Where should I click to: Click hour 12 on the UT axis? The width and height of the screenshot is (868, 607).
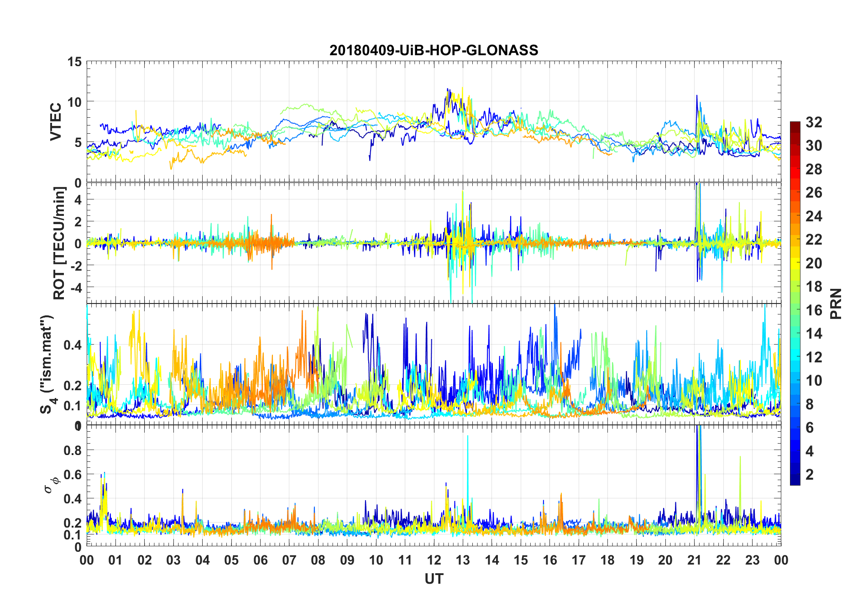(x=434, y=560)
